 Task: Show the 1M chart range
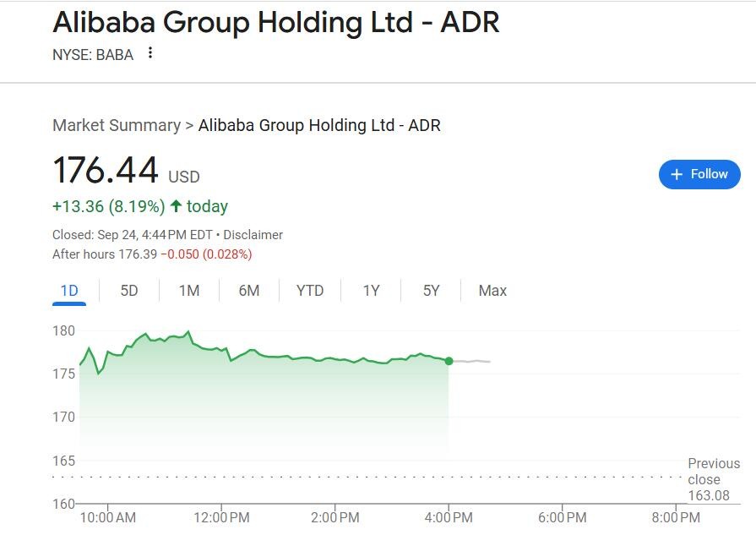189,291
